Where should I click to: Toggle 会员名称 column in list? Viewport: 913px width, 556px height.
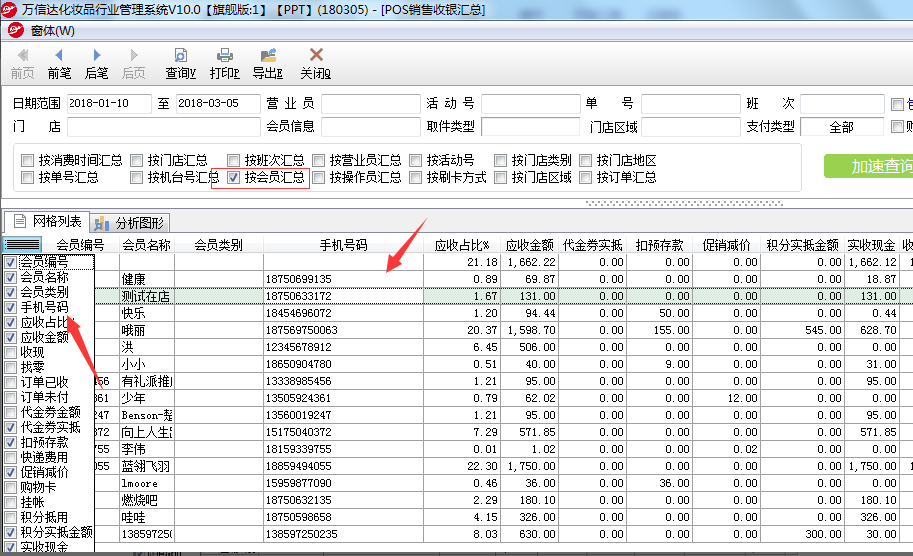pyautogui.click(x=10, y=277)
